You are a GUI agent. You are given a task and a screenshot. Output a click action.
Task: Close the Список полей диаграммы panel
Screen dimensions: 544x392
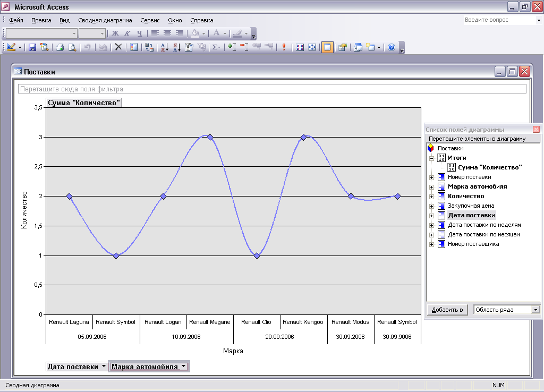(537, 130)
